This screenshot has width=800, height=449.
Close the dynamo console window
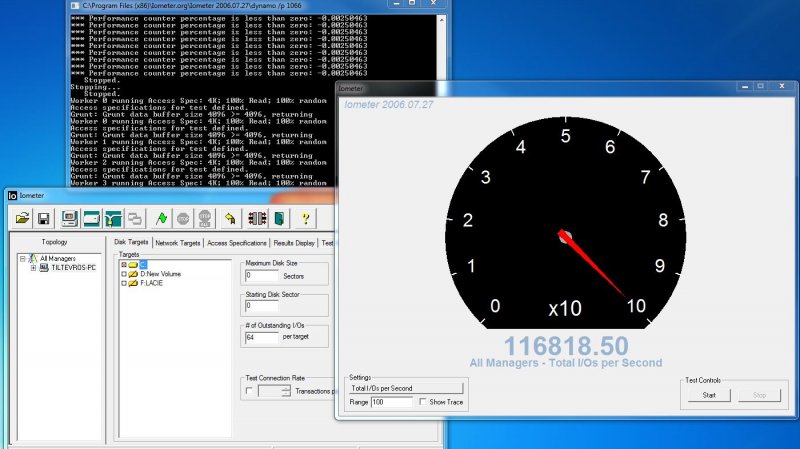pos(433,3)
